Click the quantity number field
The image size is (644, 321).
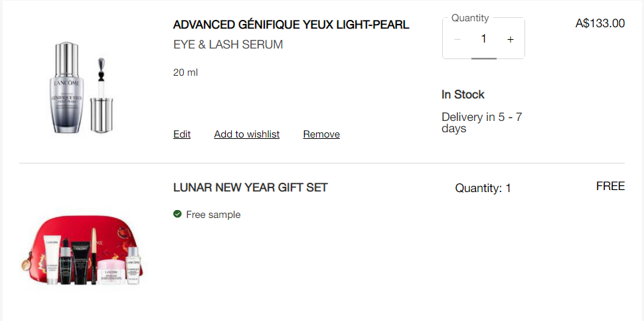coord(484,39)
